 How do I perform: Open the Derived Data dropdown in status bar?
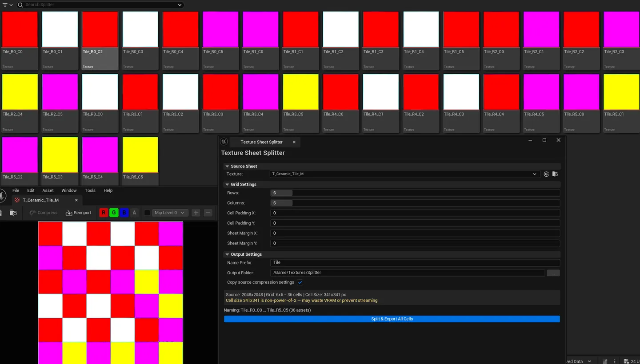tap(580, 361)
